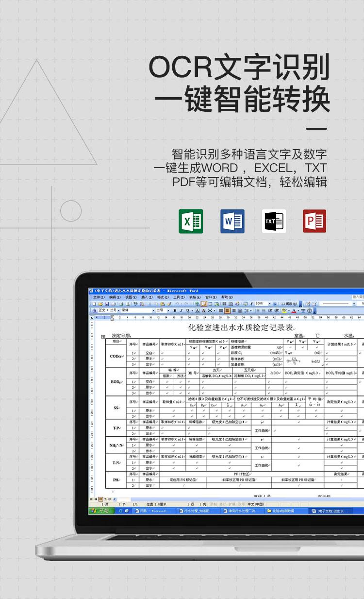Click the green Excel format icon
This screenshot has width=364, height=599.
point(191,222)
